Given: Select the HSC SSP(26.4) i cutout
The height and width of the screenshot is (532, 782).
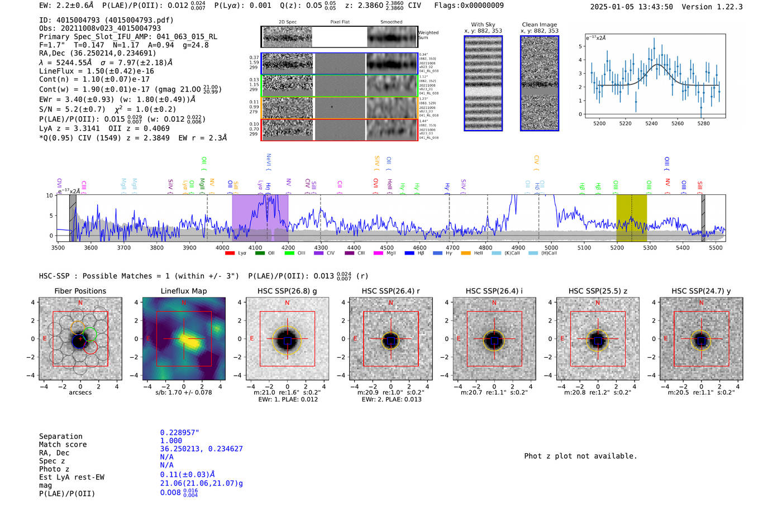Looking at the screenshot, I should click(x=494, y=339).
